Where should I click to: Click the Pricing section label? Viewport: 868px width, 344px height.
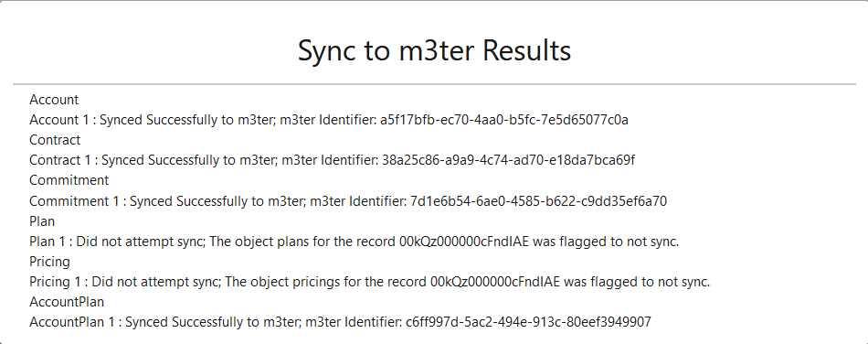(50, 262)
